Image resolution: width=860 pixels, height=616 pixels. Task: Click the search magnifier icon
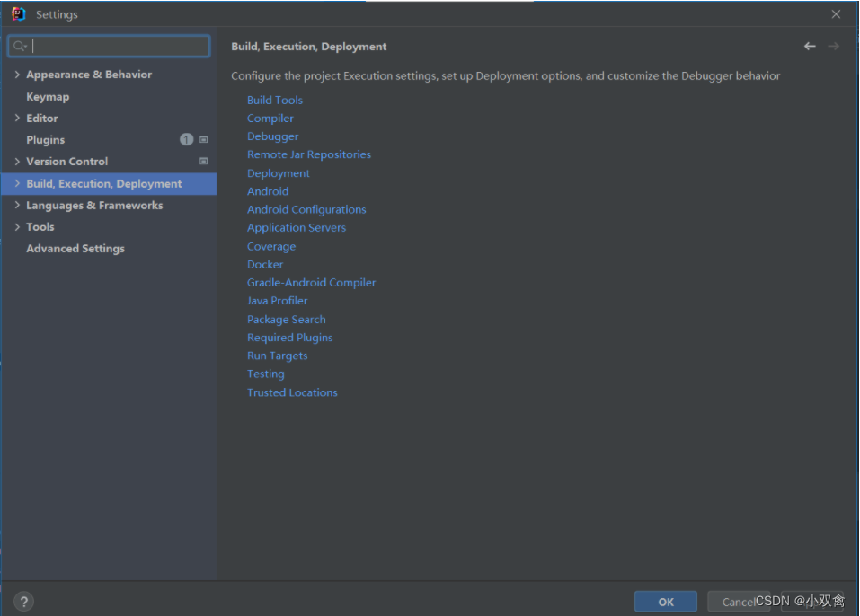20,44
